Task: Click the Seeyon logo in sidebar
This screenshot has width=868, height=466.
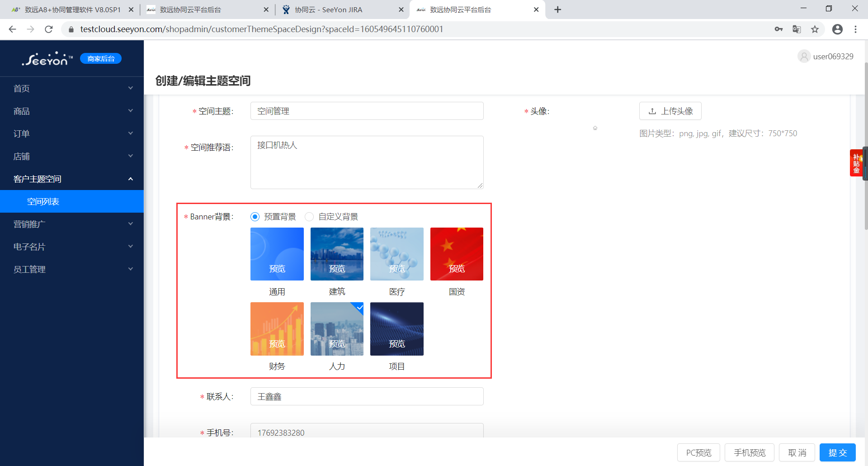Action: tap(47, 59)
